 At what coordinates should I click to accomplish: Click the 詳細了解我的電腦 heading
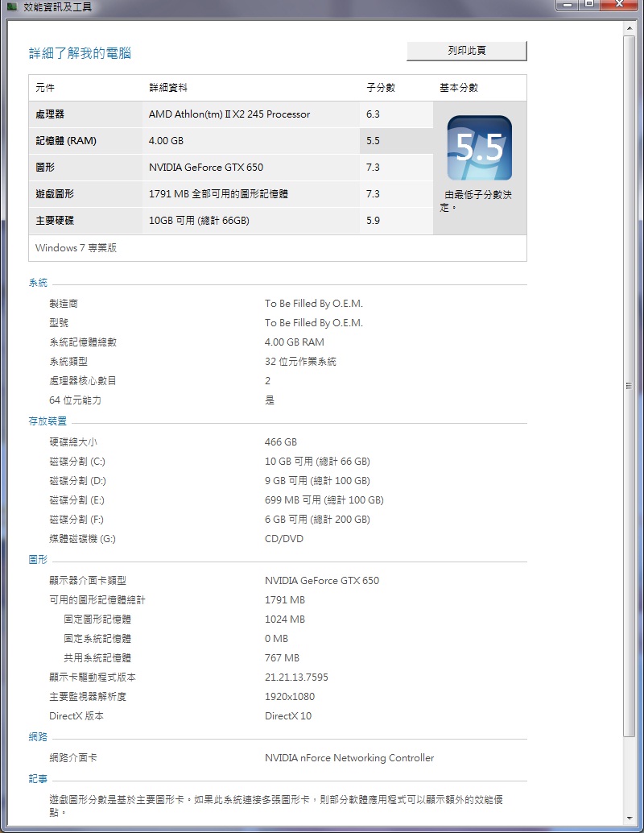click(80, 53)
